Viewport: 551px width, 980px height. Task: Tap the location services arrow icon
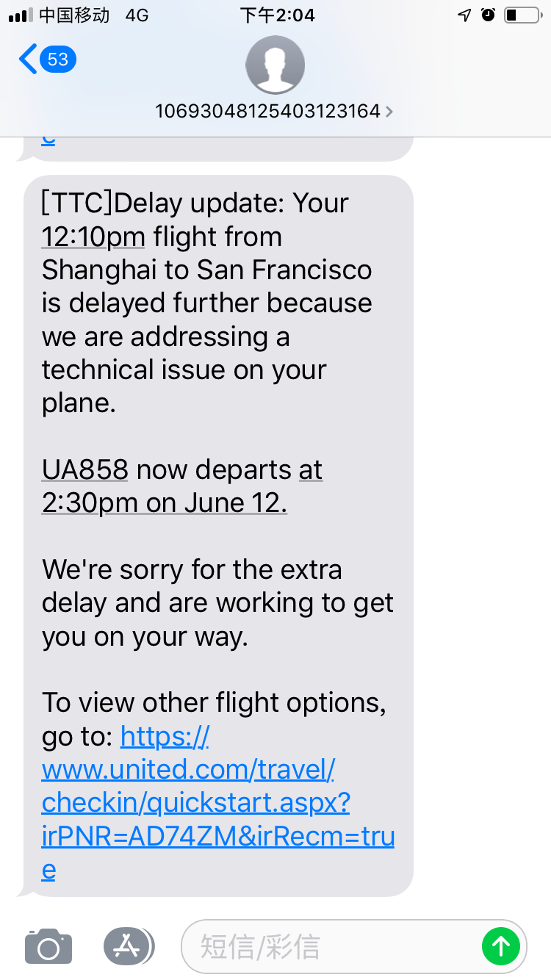click(464, 15)
